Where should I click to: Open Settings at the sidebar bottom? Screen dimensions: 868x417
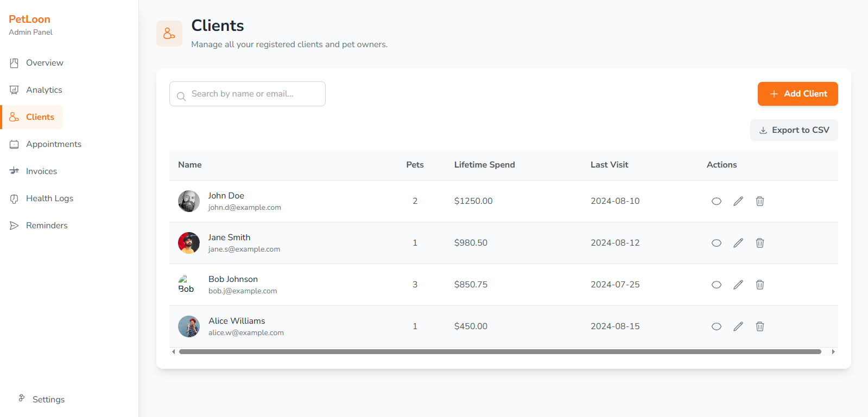48,400
